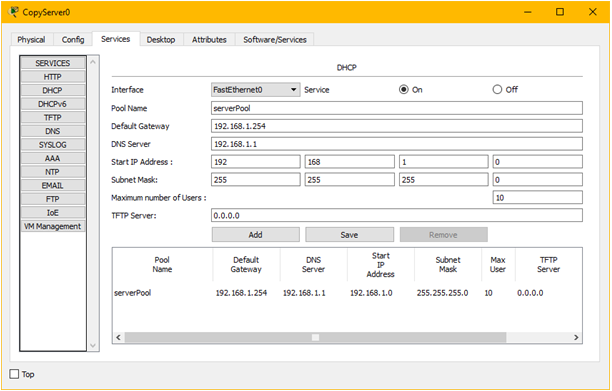Click the TFTP Server input field
The height and width of the screenshot is (391, 612).
(397, 215)
